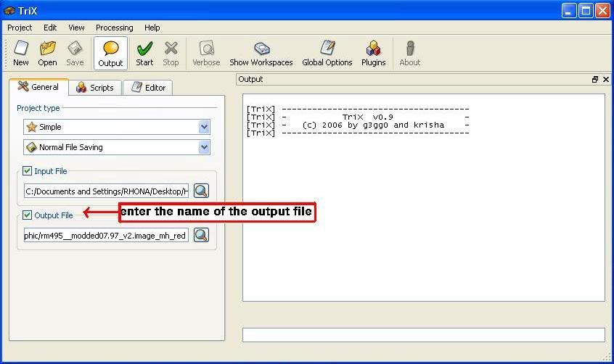The height and width of the screenshot is (364, 614).
Task: Browse for input file magnifier icon
Action: (201, 191)
